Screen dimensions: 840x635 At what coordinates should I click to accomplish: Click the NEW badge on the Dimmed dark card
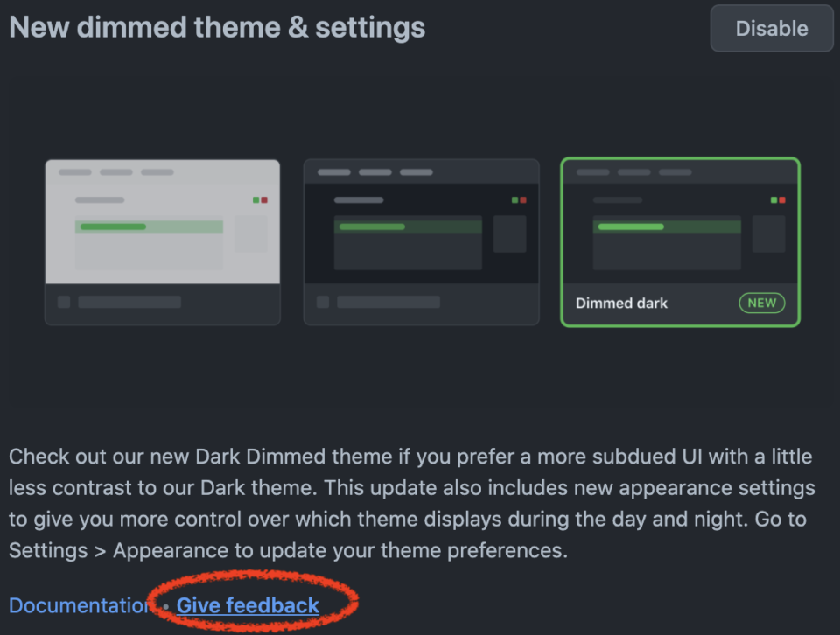point(761,304)
